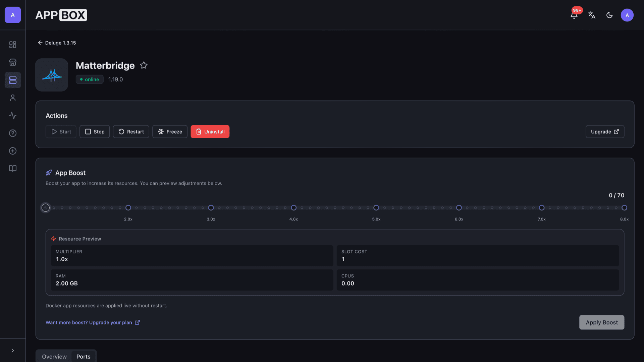Open notifications bell with 99+ badge
Image resolution: width=644 pixels, height=362 pixels.
point(574,15)
